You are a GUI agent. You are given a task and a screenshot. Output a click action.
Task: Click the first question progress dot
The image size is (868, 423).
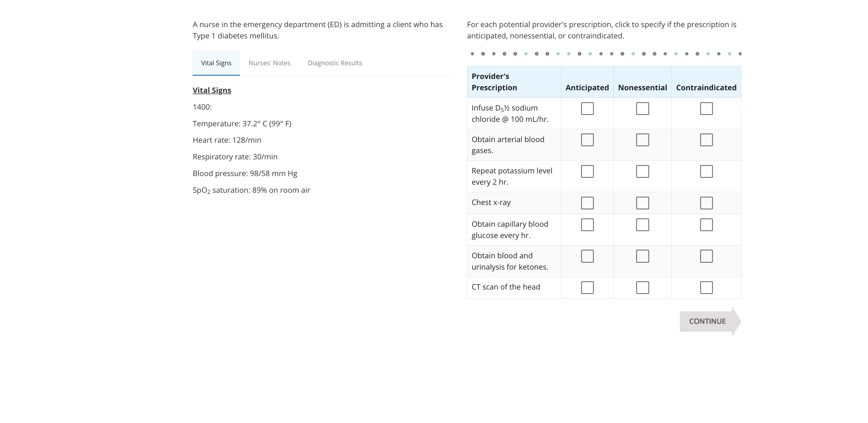472,54
